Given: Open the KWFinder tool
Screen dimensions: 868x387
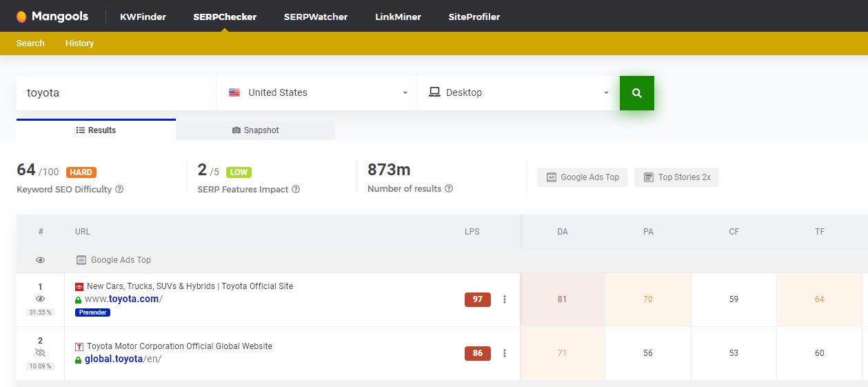Looking at the screenshot, I should (143, 17).
